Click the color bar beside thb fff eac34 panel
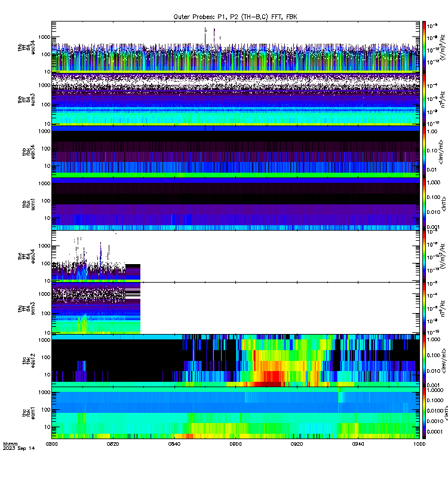 click(x=424, y=47)
